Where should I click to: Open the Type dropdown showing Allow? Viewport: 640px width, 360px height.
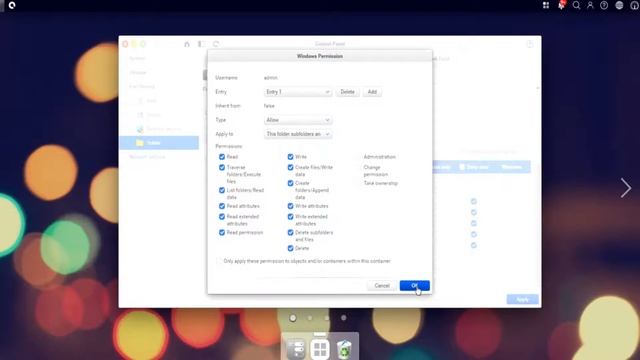(x=298, y=120)
